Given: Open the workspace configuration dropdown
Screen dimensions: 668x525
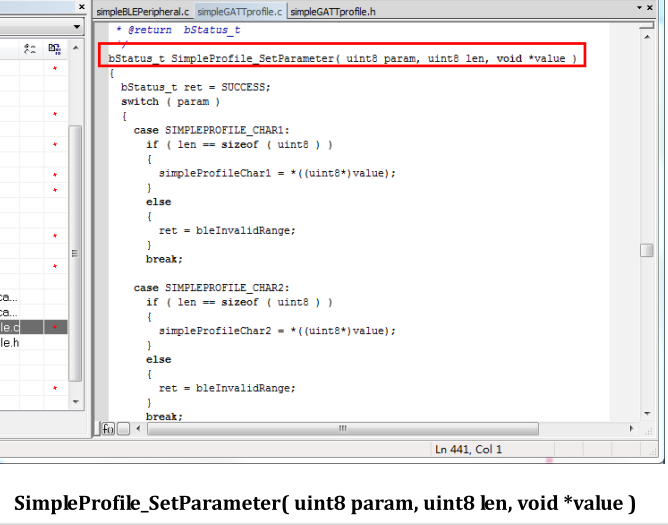Looking at the screenshot, I should pyautogui.click(x=77, y=27).
